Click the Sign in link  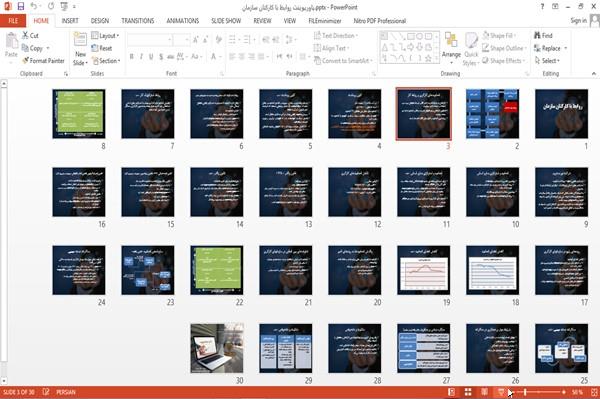pyautogui.click(x=578, y=21)
